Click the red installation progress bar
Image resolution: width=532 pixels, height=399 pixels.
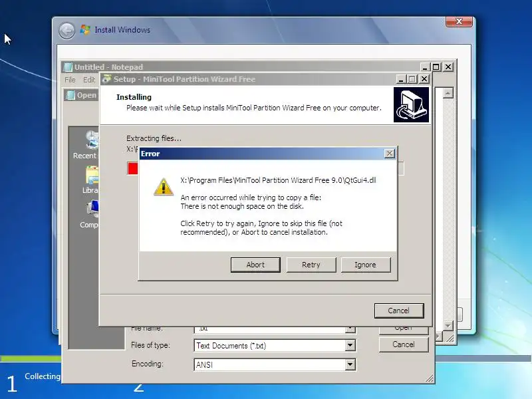(132, 168)
